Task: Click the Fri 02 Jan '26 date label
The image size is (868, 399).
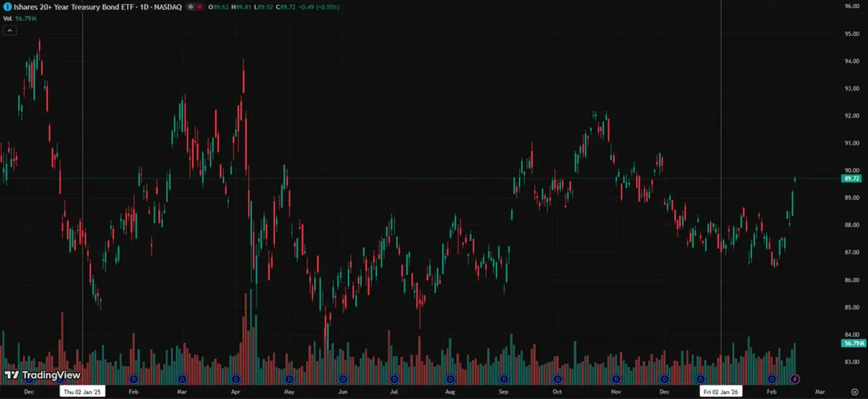Action: (x=721, y=392)
